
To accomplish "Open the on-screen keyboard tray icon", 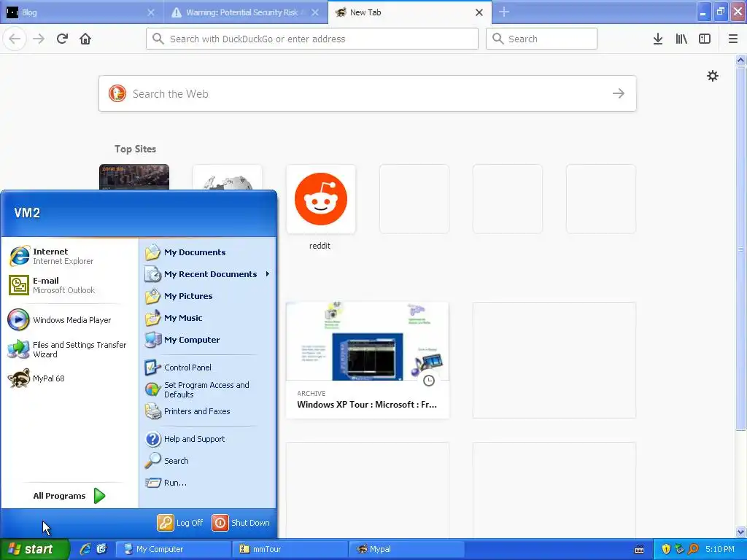I will 639,550.
